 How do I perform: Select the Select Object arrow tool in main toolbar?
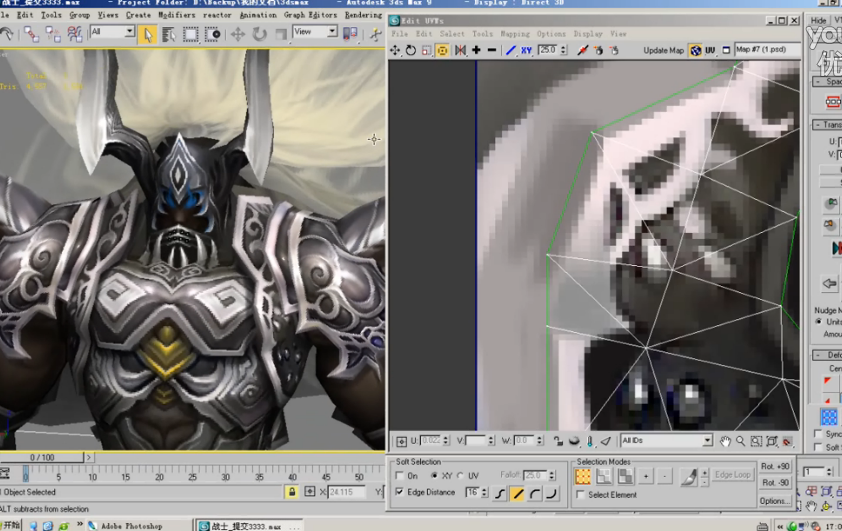tap(147, 34)
